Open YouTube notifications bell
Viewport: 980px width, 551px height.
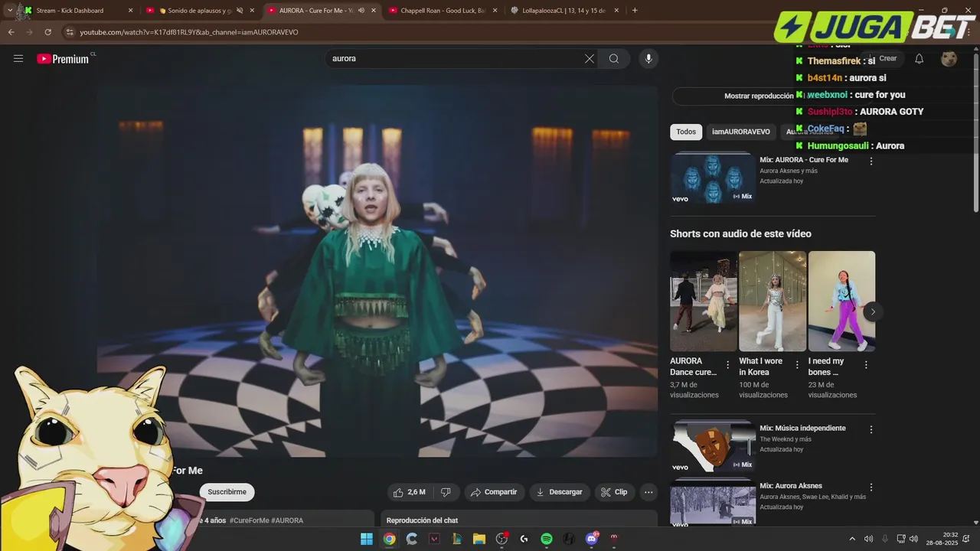pos(920,59)
